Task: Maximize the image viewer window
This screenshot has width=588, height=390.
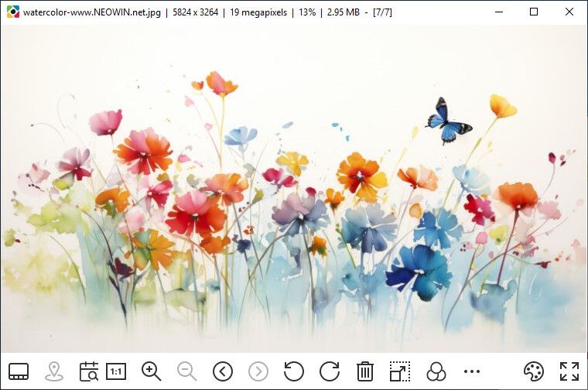Action: [x=534, y=12]
